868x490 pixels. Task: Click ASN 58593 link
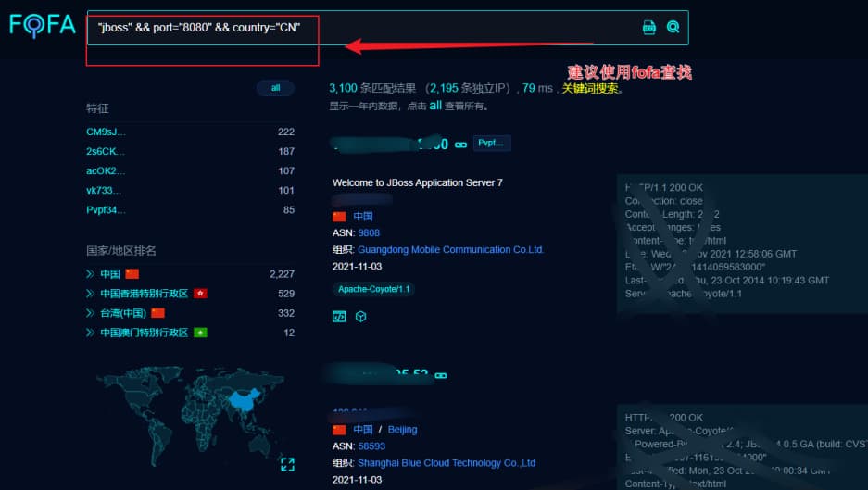[x=371, y=446]
